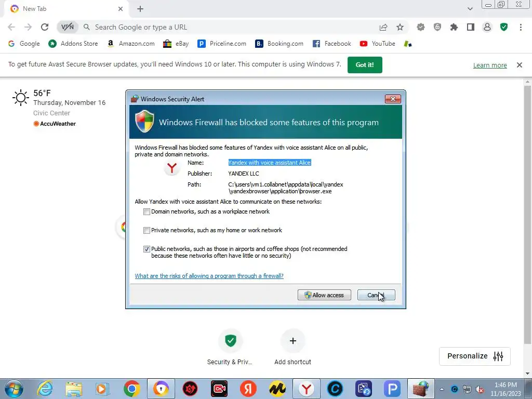The image size is (532, 399).
Task: Open the network tray icon
Action: 467,389
